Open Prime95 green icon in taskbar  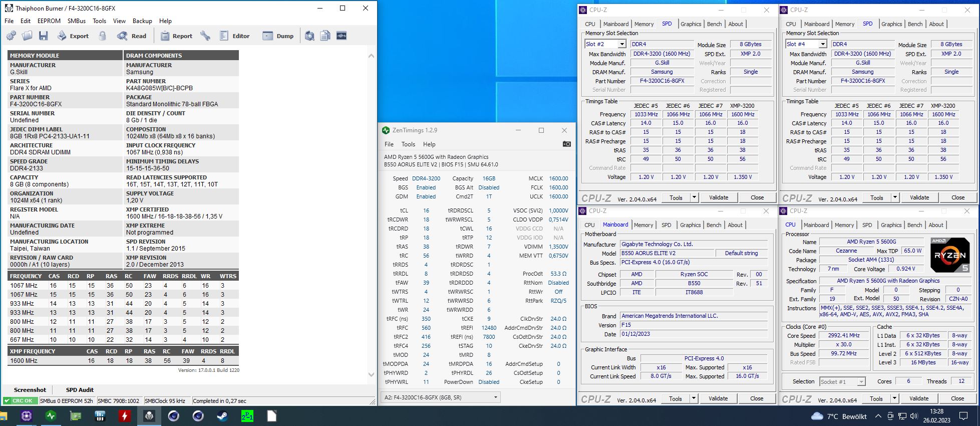pos(247,416)
